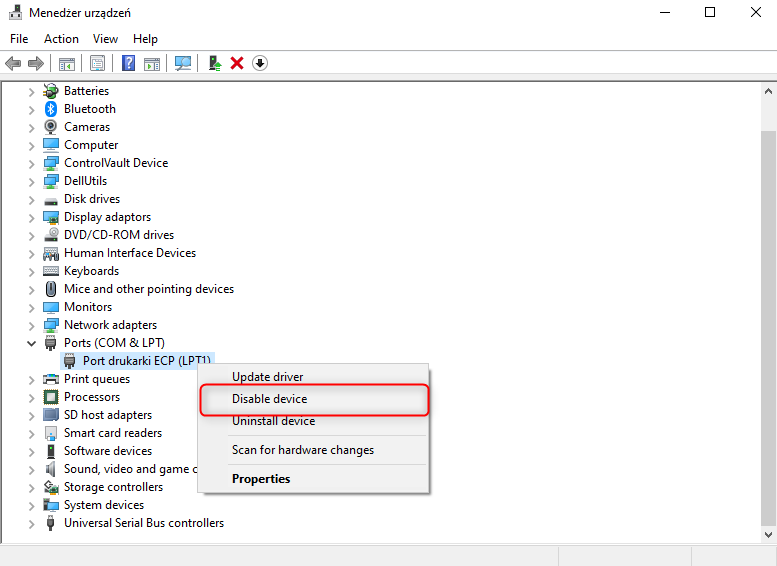Click the Bluetooth category icon
Image resolution: width=777 pixels, height=566 pixels.
click(x=51, y=109)
